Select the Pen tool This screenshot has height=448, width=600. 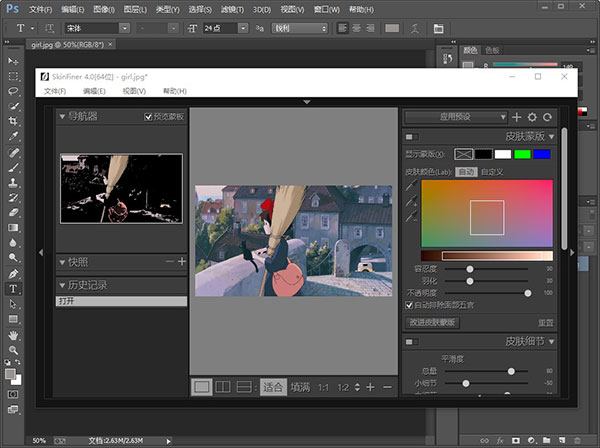click(x=13, y=274)
